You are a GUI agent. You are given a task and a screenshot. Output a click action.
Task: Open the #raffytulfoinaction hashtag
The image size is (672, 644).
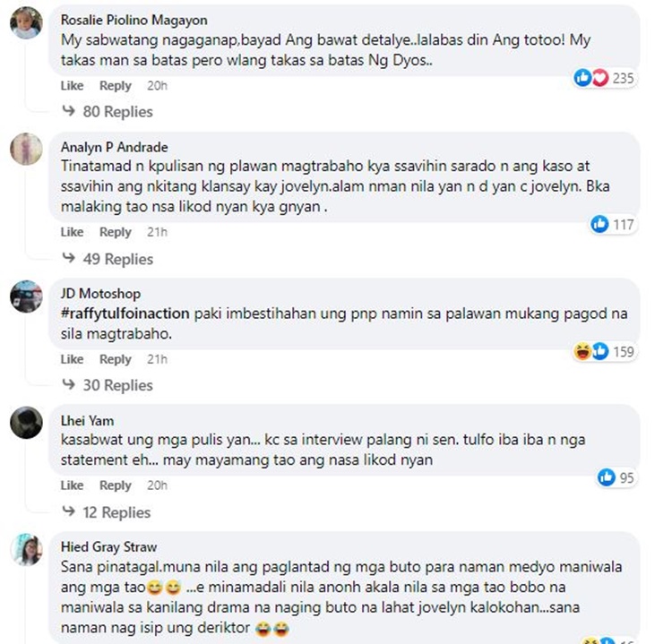point(125,313)
